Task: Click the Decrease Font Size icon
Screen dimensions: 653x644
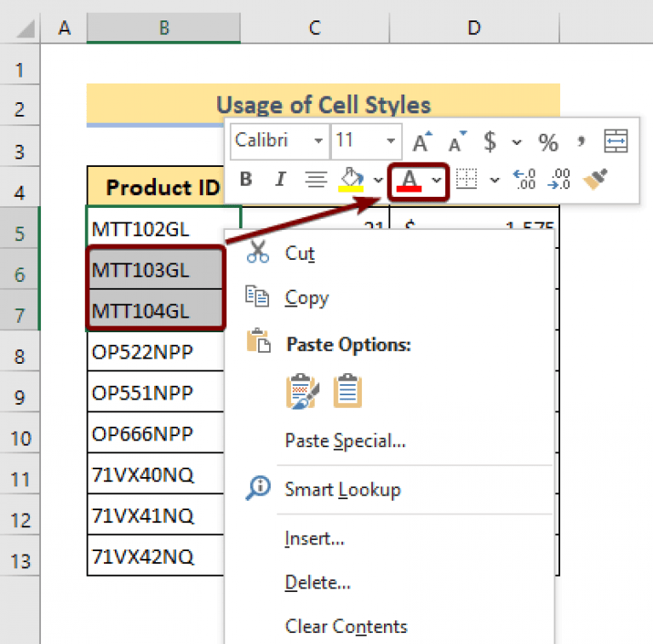Action: coord(457,141)
